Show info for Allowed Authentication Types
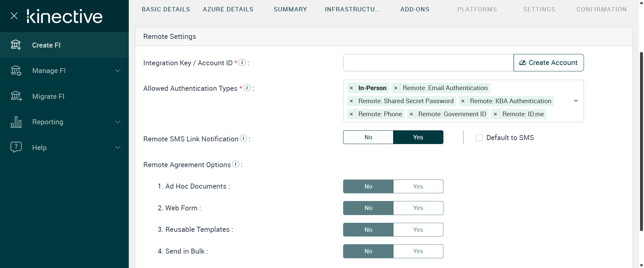The height and width of the screenshot is (268, 644). point(247,88)
